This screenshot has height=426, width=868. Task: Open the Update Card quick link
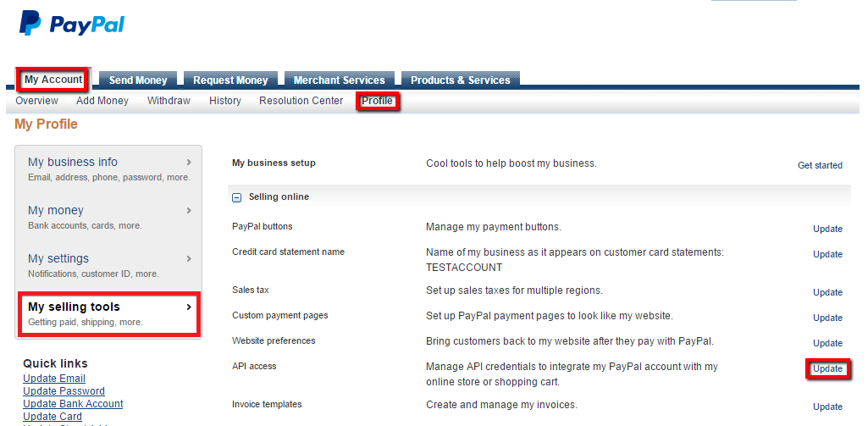tap(53, 417)
